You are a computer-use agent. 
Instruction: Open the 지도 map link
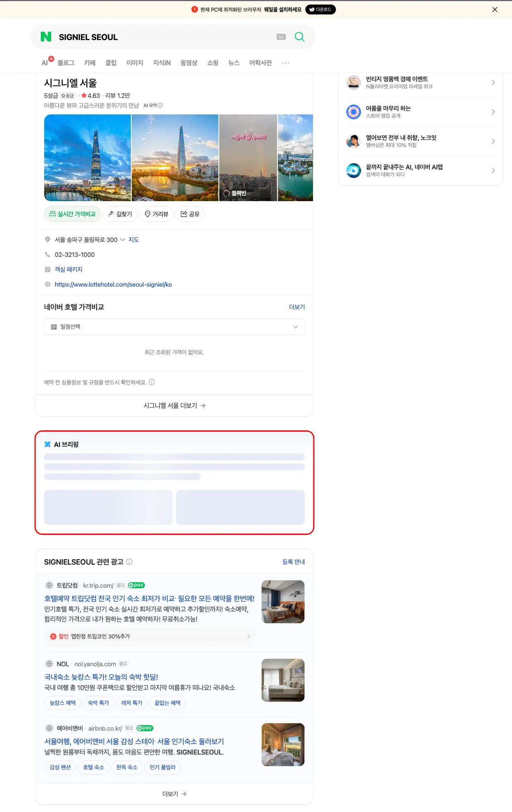click(134, 240)
